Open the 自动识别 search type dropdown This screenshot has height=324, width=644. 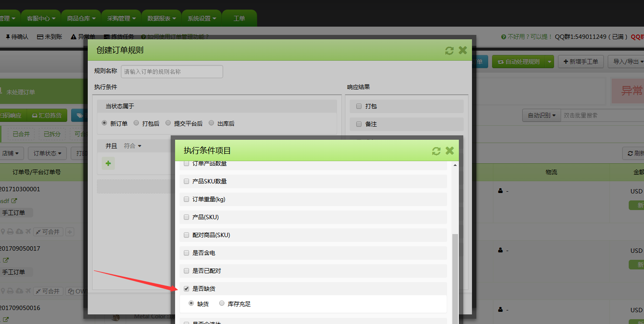pos(541,115)
